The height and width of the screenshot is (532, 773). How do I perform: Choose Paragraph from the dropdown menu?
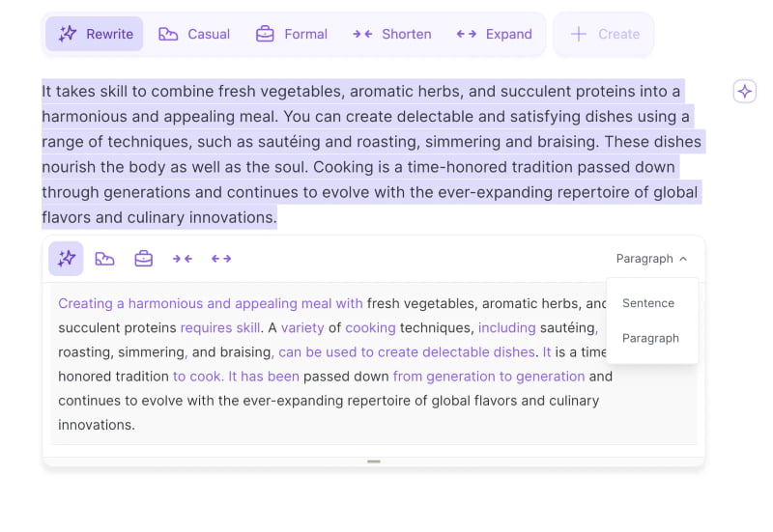coord(650,338)
